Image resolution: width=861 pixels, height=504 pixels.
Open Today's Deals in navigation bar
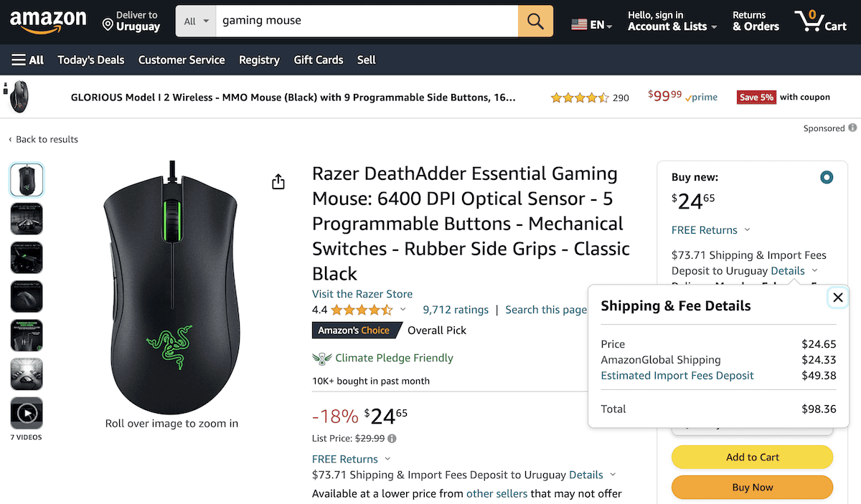point(91,60)
